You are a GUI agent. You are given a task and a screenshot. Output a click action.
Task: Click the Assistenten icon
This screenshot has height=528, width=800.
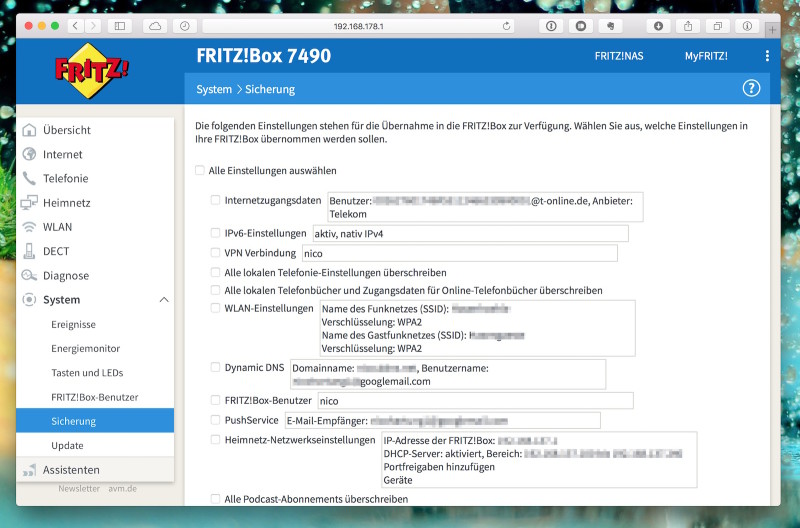point(29,470)
